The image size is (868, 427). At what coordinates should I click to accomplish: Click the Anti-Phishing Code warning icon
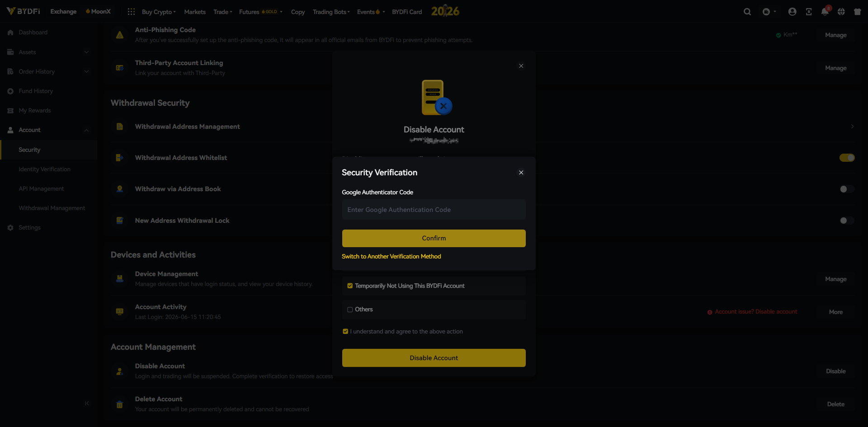point(120,35)
